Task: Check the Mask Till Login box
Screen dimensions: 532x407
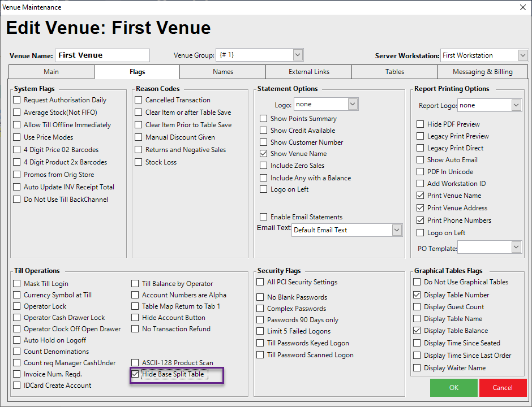Action: click(x=18, y=284)
